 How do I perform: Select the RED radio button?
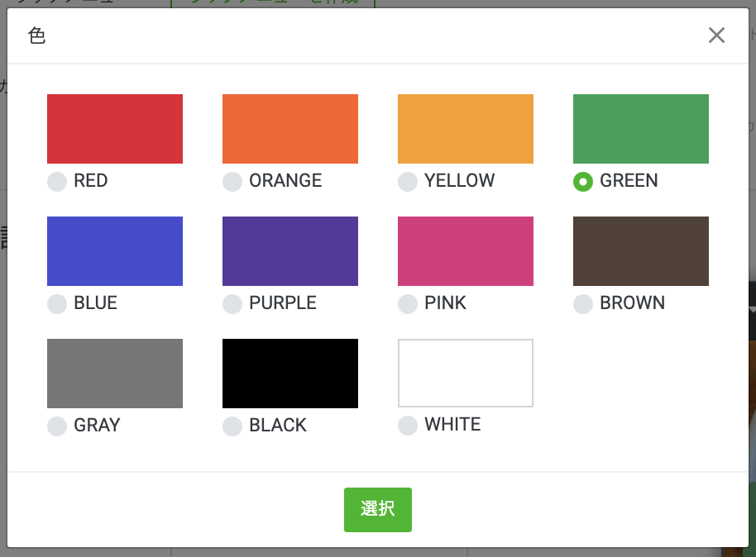[57, 182]
